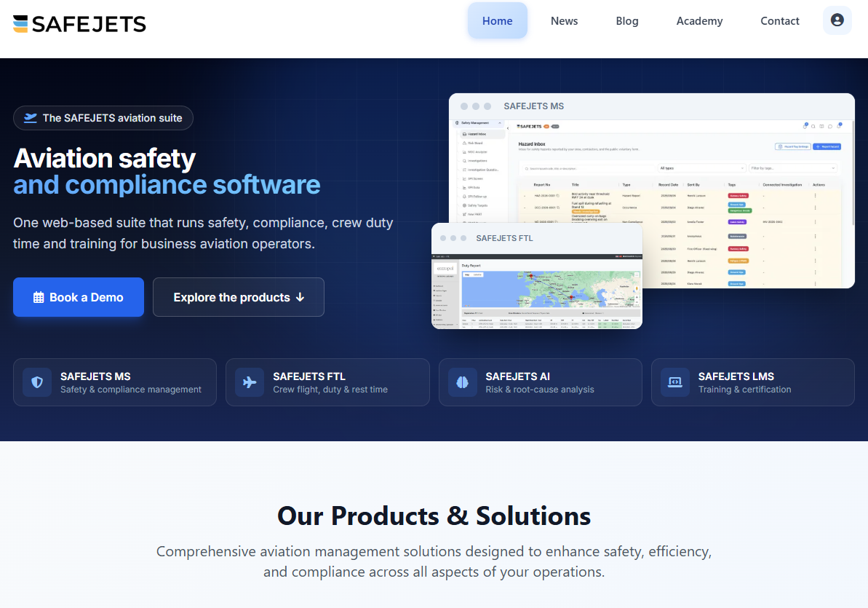Click 'Safety & compliance management' subtitle
Screen dimensions: 868x608
pyautogui.click(x=131, y=390)
